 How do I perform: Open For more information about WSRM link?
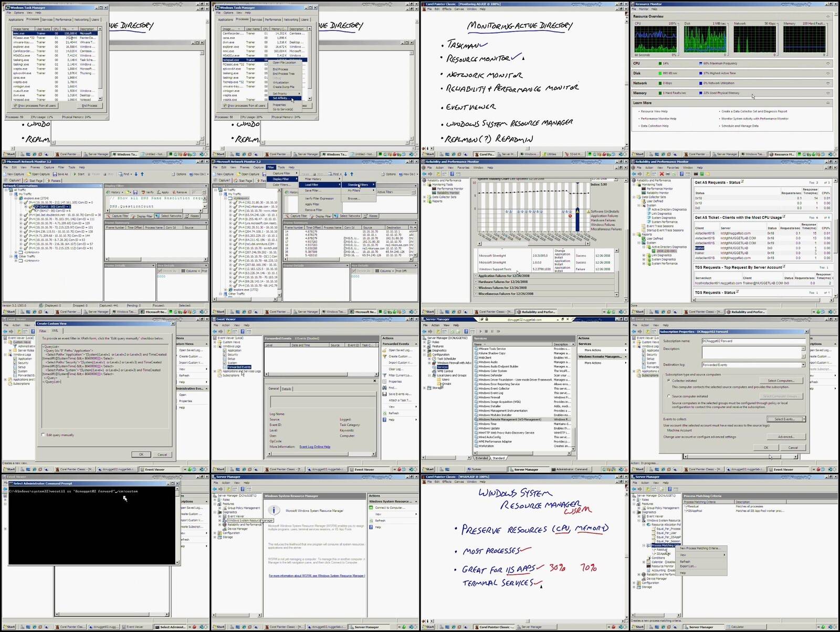point(317,576)
